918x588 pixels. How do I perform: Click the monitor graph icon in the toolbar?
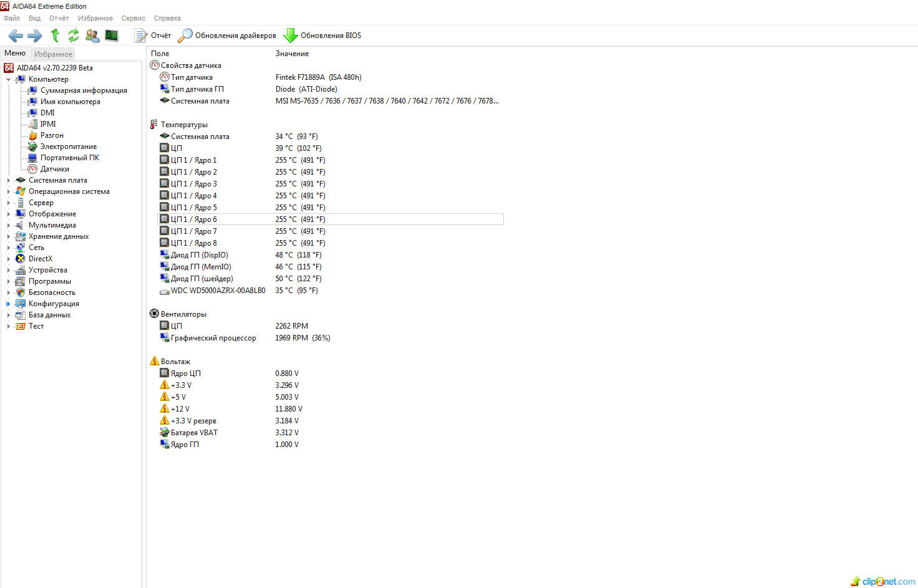click(x=112, y=36)
